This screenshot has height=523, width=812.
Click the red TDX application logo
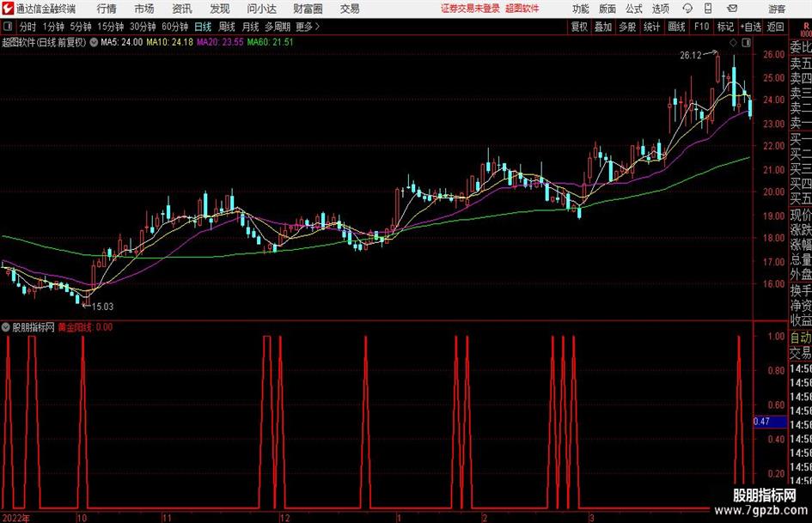[8, 9]
